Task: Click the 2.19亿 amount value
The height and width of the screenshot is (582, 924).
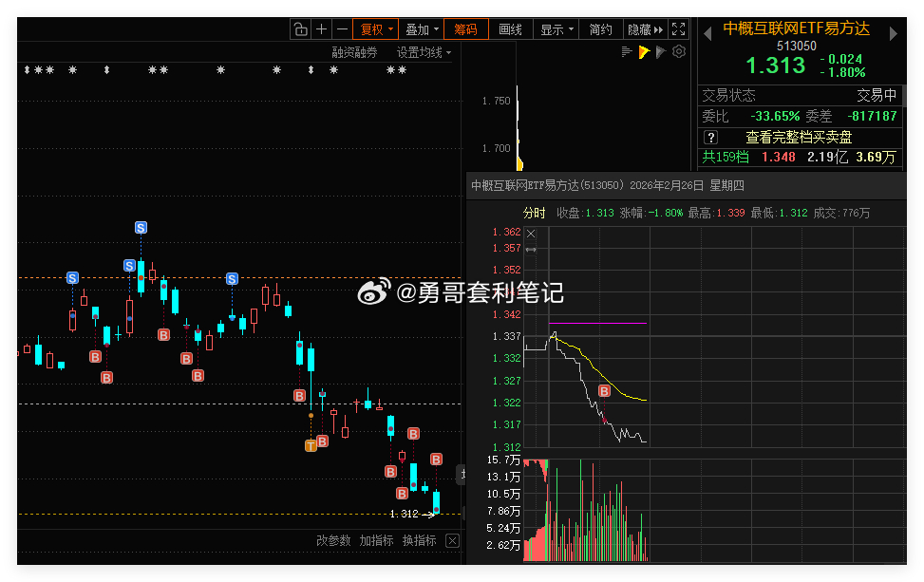Action: click(827, 157)
